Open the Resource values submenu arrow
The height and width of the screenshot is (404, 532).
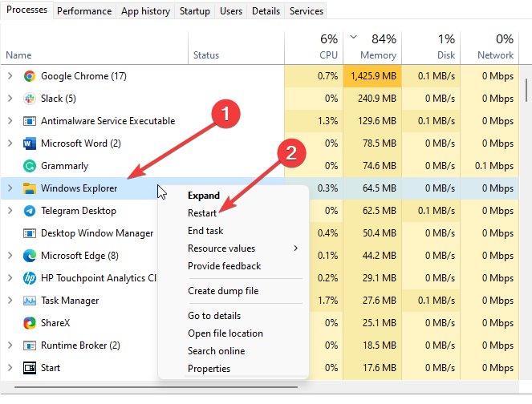tap(296, 248)
